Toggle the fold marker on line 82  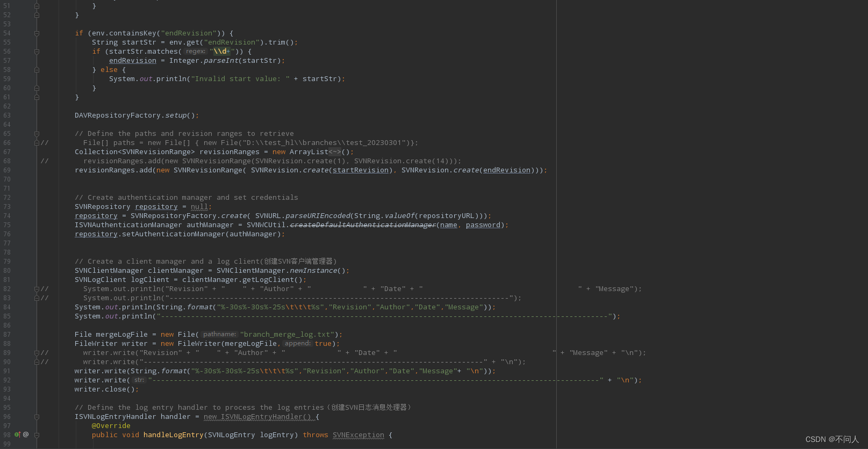coord(37,289)
